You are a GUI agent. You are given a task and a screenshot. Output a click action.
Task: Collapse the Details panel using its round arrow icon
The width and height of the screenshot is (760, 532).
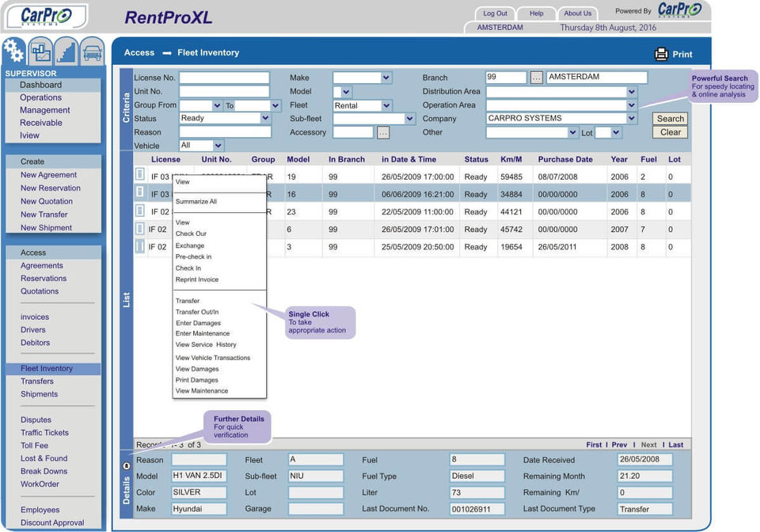(126, 466)
